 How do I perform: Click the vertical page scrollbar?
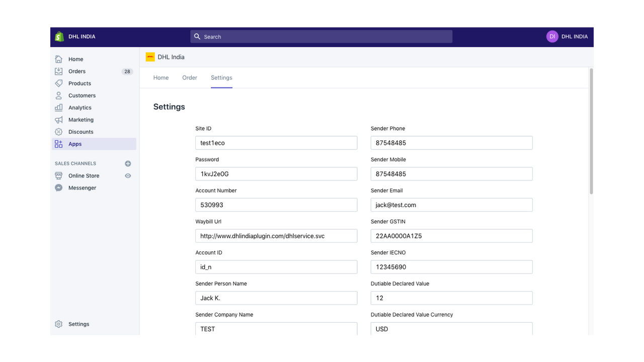591,131
